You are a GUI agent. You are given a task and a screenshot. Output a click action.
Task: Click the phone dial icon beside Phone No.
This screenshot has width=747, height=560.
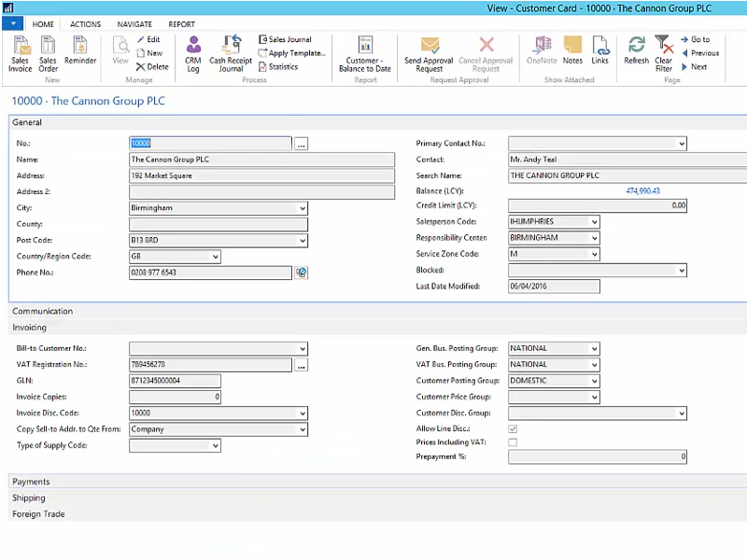[x=301, y=273]
